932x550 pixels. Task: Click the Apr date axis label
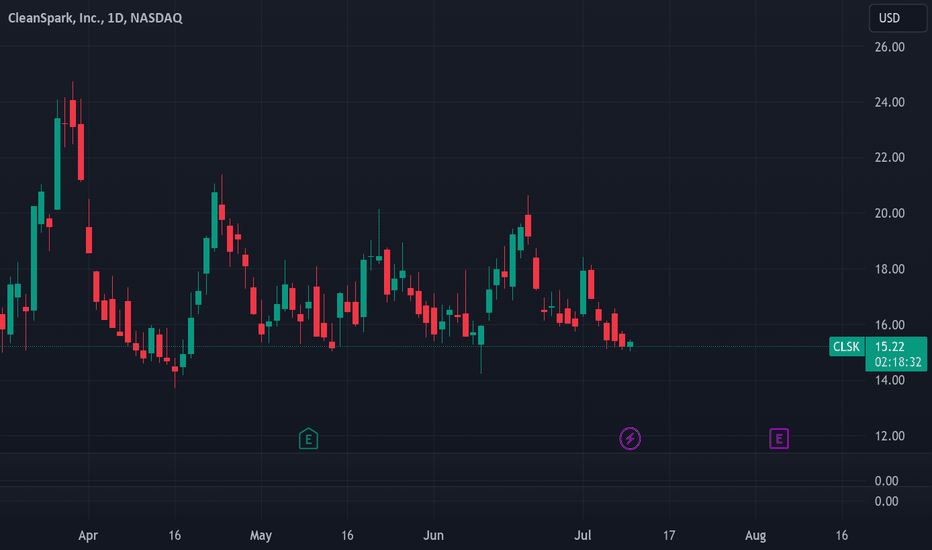click(x=88, y=535)
